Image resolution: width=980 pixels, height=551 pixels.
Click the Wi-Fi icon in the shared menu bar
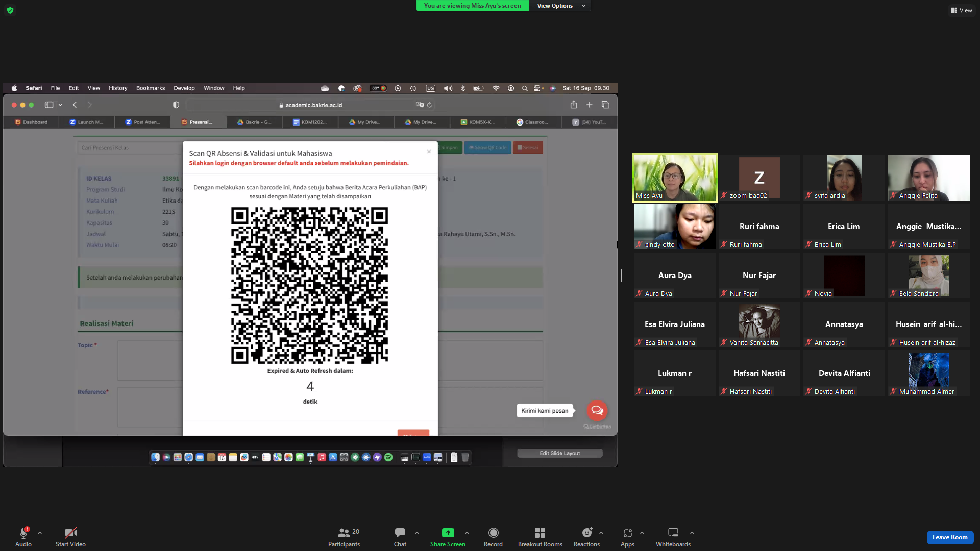tap(496, 88)
